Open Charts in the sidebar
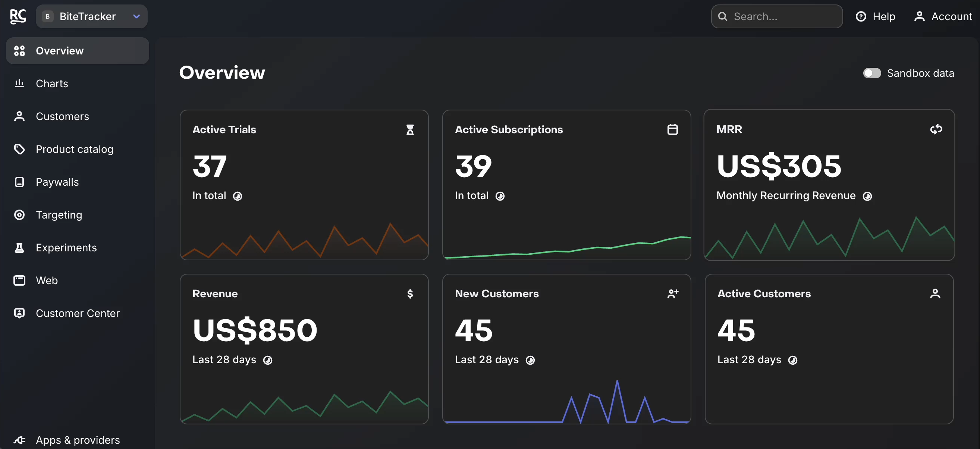 52,84
